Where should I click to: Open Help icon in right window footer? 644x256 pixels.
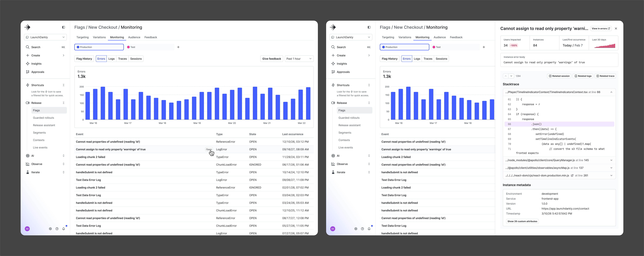click(362, 229)
